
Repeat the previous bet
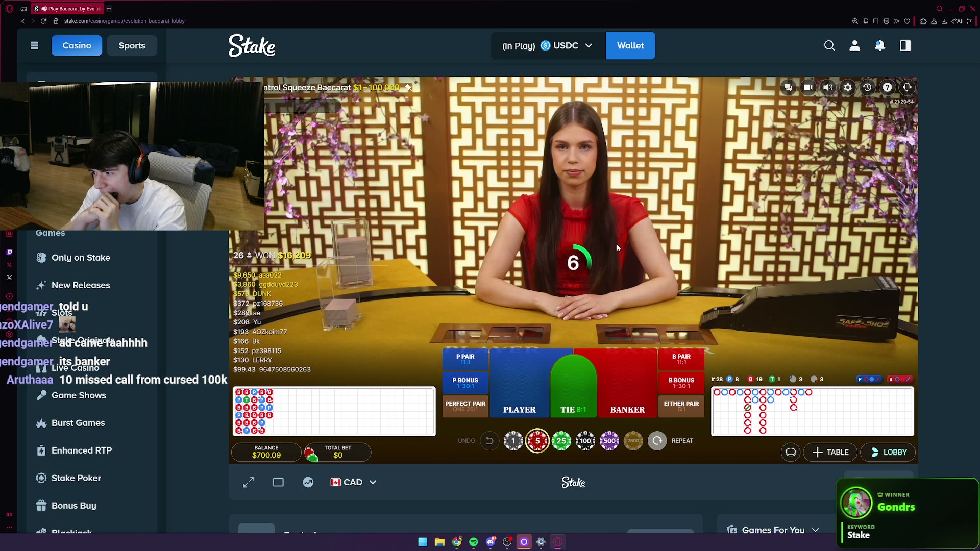[657, 441]
